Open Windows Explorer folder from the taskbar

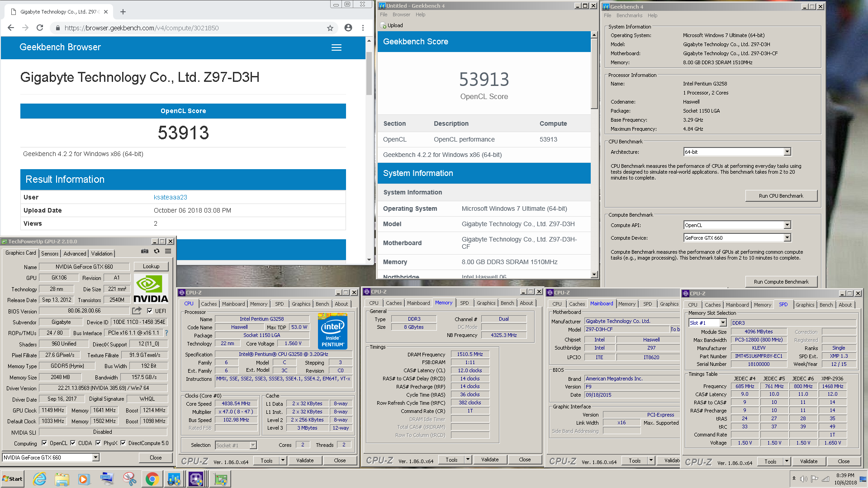point(62,479)
